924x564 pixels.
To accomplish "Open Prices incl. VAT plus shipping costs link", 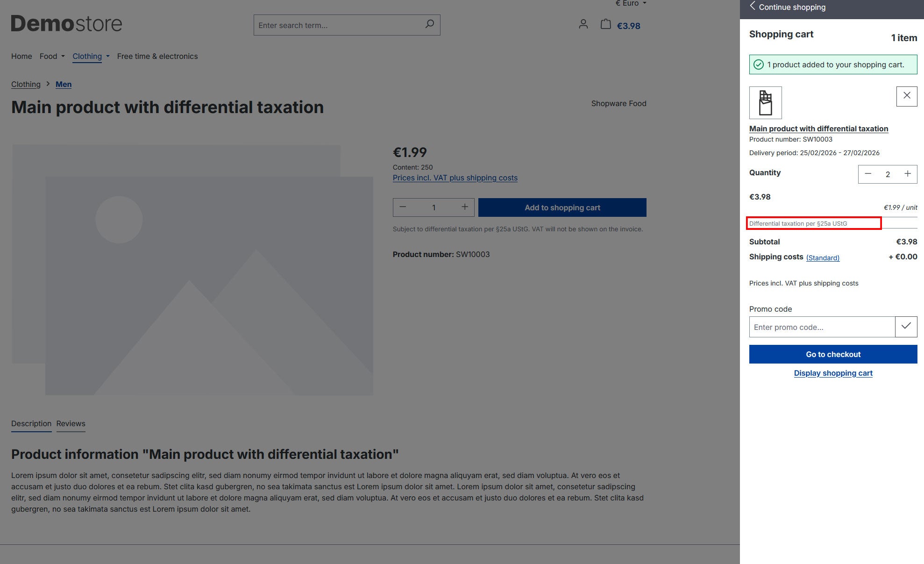I will coord(455,178).
